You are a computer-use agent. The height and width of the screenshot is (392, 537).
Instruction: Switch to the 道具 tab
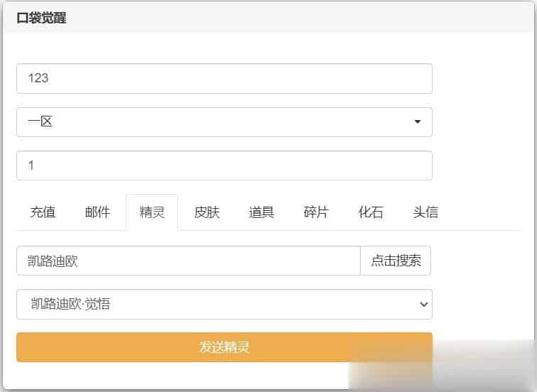pyautogui.click(x=261, y=212)
